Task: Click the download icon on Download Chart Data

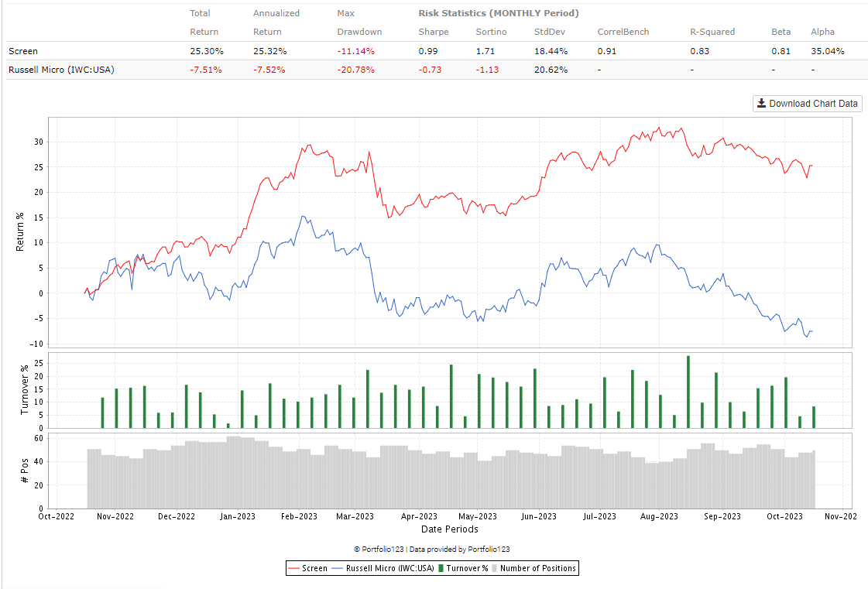Action: (x=763, y=103)
